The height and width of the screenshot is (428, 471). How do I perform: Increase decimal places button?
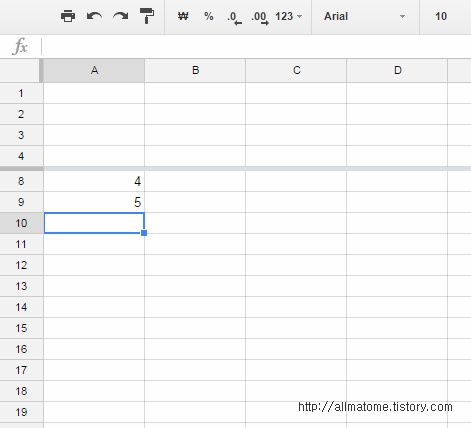tap(260, 17)
